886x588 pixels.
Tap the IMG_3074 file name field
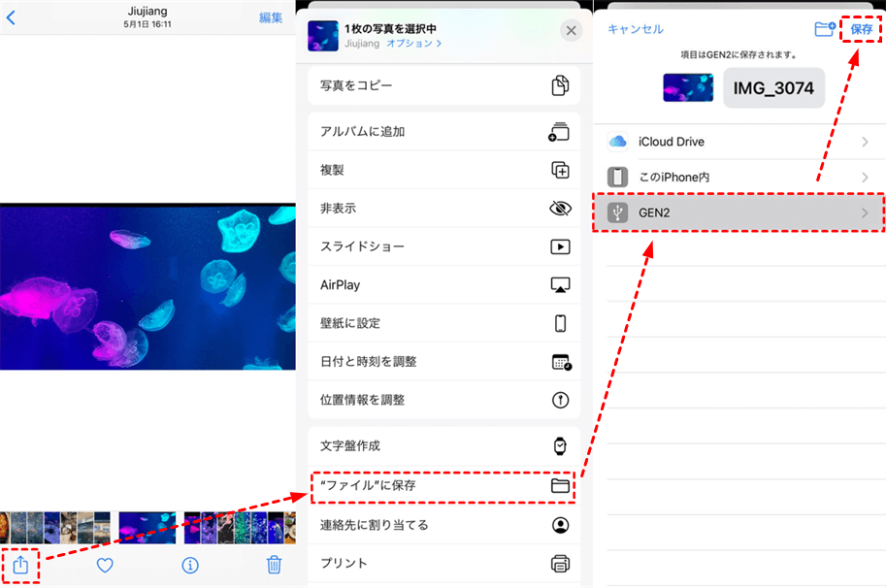pyautogui.click(x=773, y=87)
